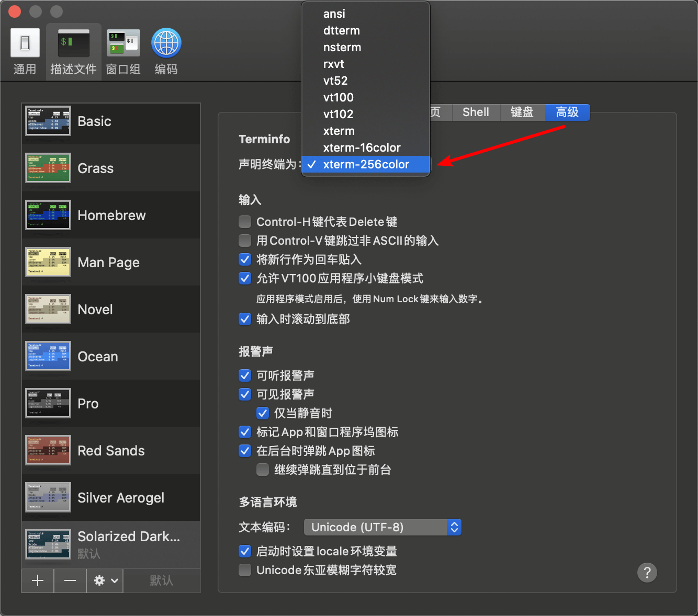Open the 文本编码 Unicode (UTF-8) dropdown

click(x=382, y=527)
